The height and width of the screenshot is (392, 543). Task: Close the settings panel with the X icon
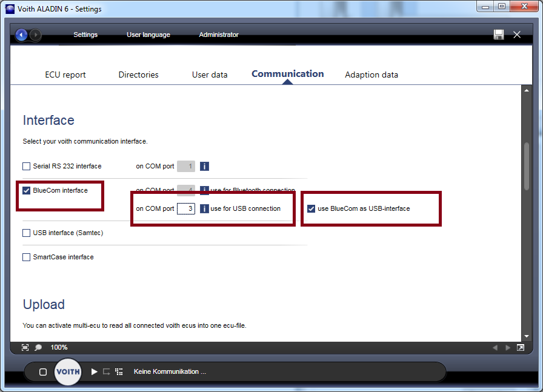point(517,35)
